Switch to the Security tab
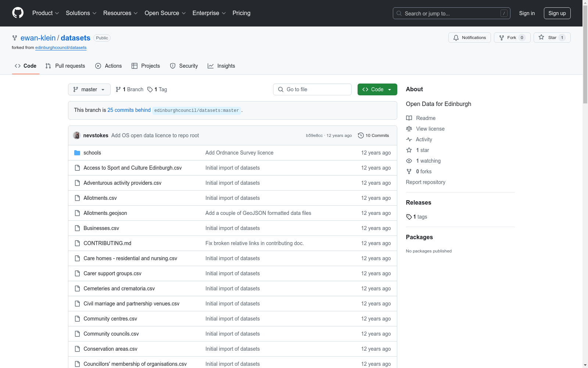 coord(184,66)
